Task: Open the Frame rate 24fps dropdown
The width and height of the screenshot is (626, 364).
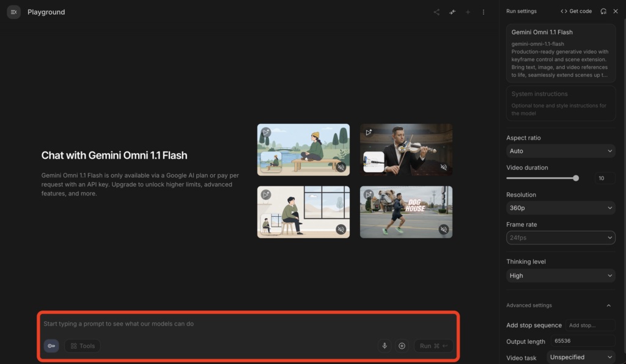Action: pos(561,238)
